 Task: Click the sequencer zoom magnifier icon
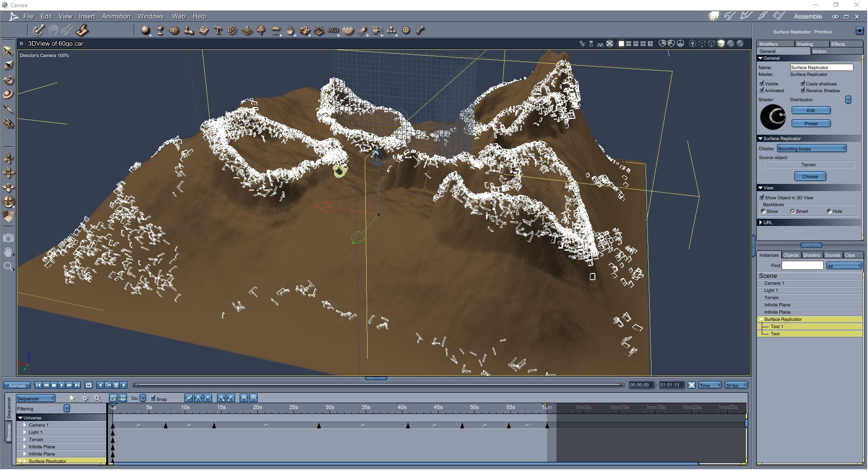[97, 398]
